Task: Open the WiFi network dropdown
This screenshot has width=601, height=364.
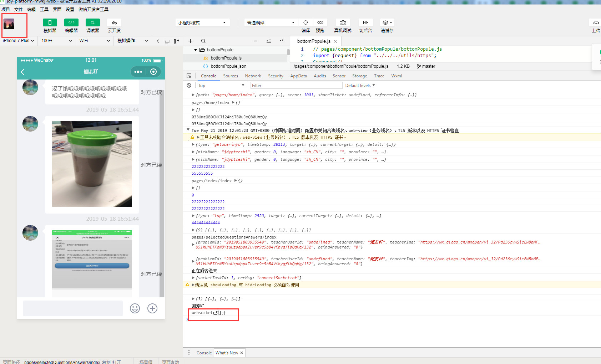Action: [94, 41]
